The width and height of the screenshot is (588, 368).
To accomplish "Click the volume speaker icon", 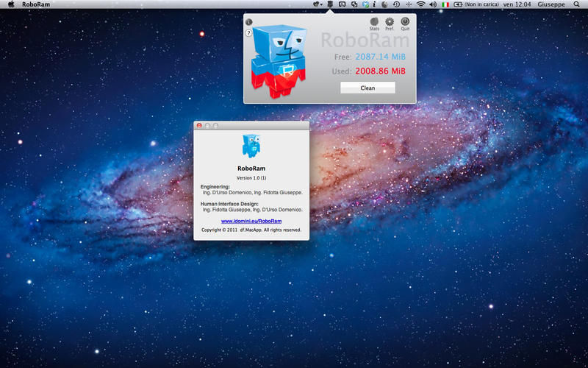I will click(433, 4).
